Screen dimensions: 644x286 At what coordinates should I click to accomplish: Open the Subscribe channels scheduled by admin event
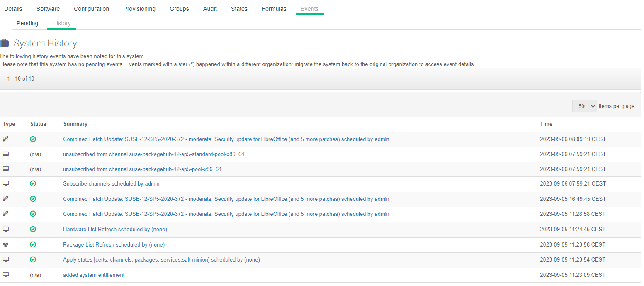click(x=111, y=183)
